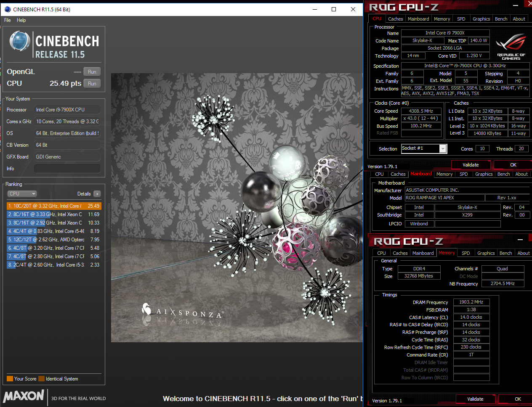The height and width of the screenshot is (407, 532).
Task: Click the DRAM Frequency 1903.2 MHz value
Action: (x=471, y=302)
